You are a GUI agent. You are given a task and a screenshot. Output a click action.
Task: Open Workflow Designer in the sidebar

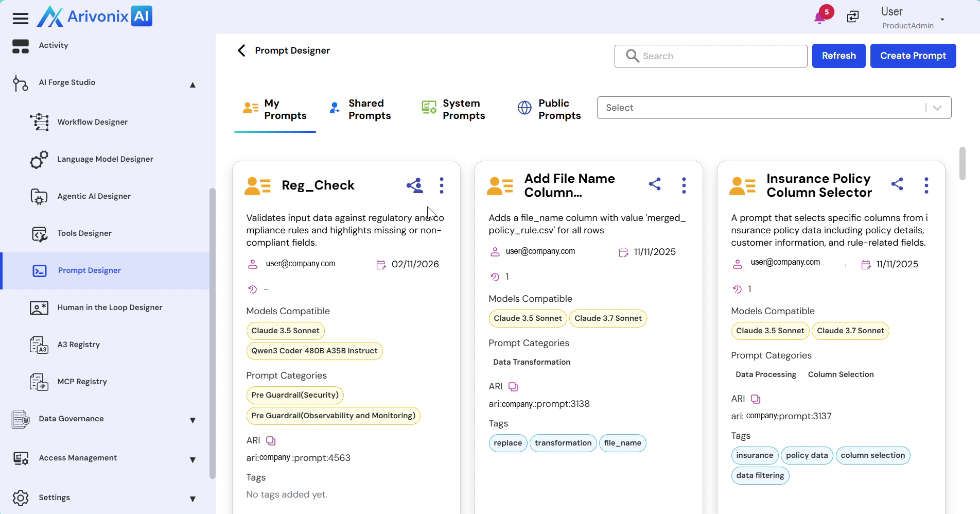93,122
